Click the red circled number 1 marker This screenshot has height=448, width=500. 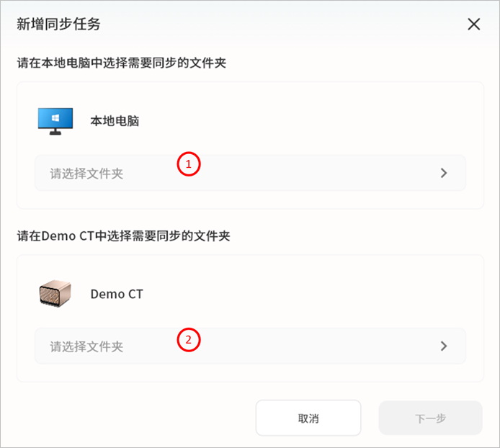pos(188,164)
